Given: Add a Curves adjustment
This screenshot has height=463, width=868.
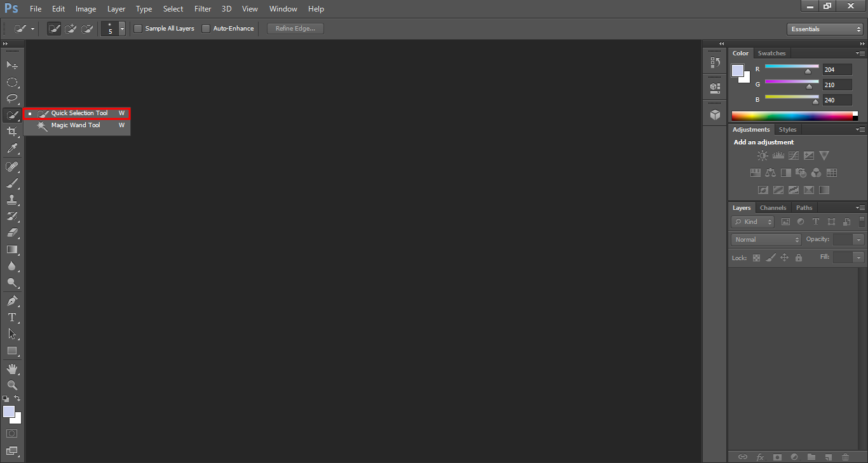Looking at the screenshot, I should point(794,155).
